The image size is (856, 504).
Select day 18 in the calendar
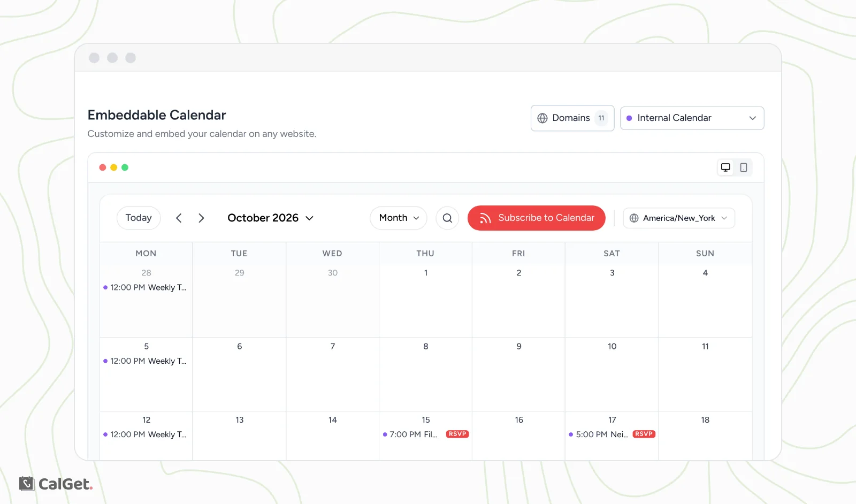pyautogui.click(x=705, y=420)
